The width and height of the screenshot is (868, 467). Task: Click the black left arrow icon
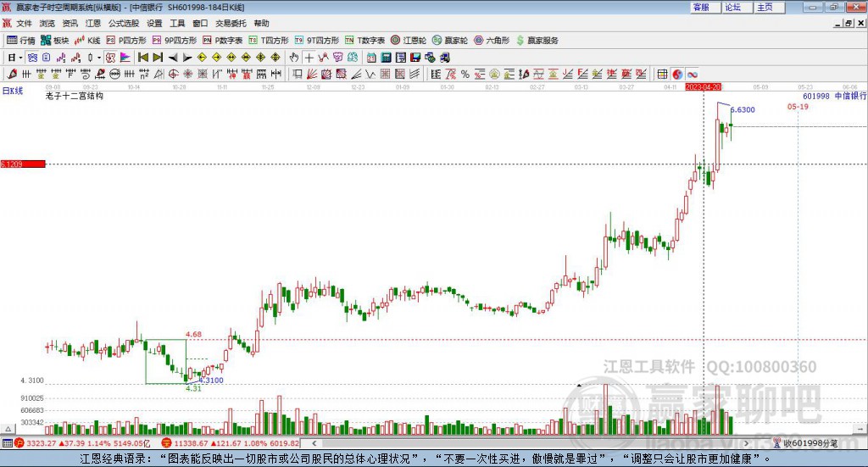click(173, 58)
